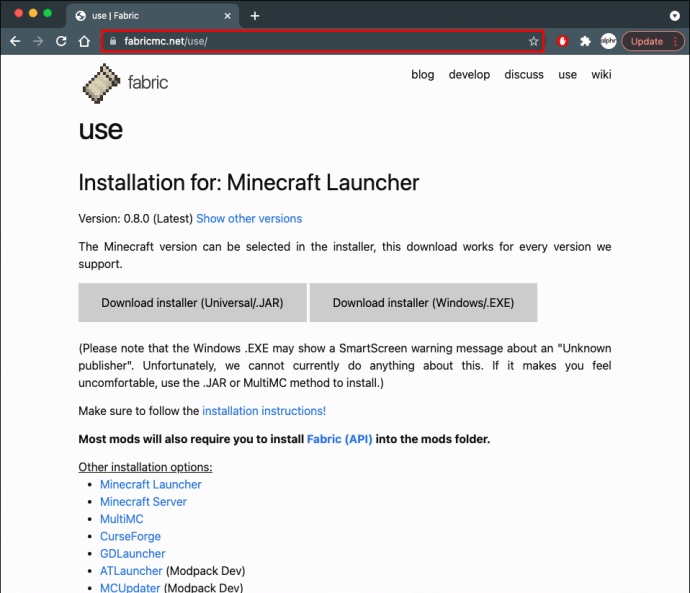
Task: Open the tab search dropdown arrow
Action: point(675,16)
